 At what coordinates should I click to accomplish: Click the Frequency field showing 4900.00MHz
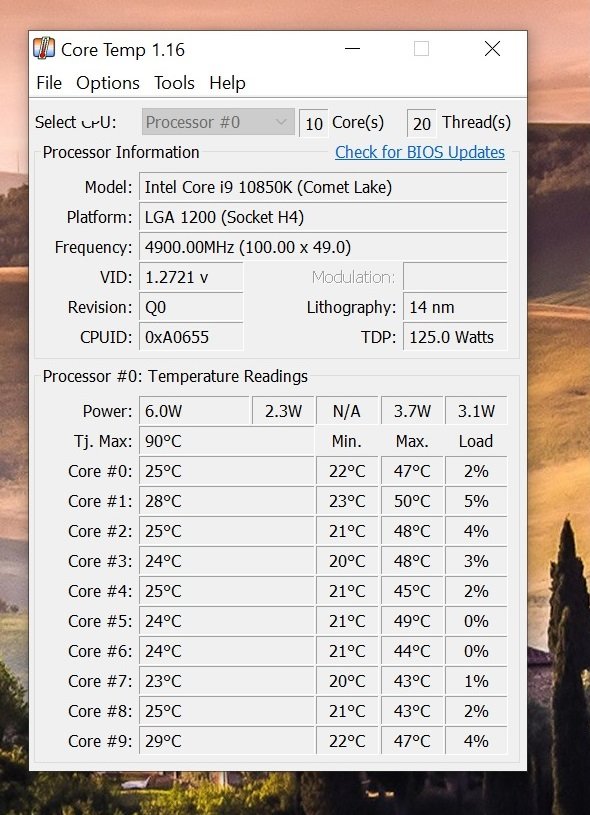322,247
